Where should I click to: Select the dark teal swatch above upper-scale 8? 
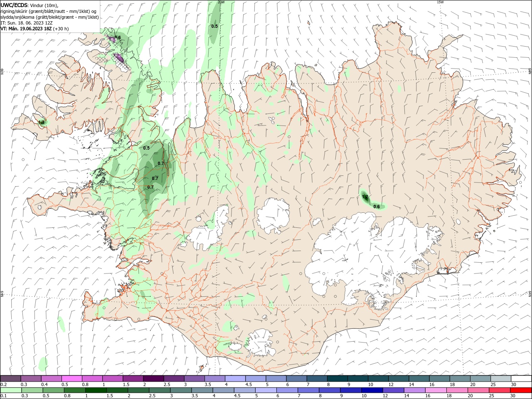(x=337, y=378)
